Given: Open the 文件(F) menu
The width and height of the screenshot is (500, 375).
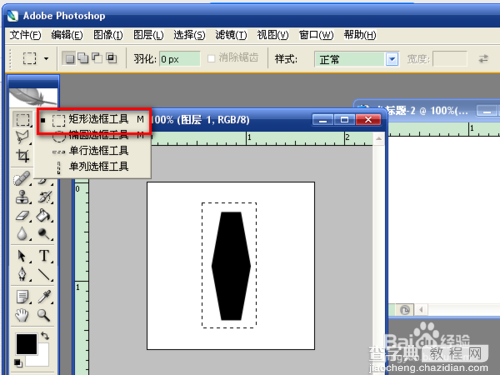Looking at the screenshot, I should point(25,35).
